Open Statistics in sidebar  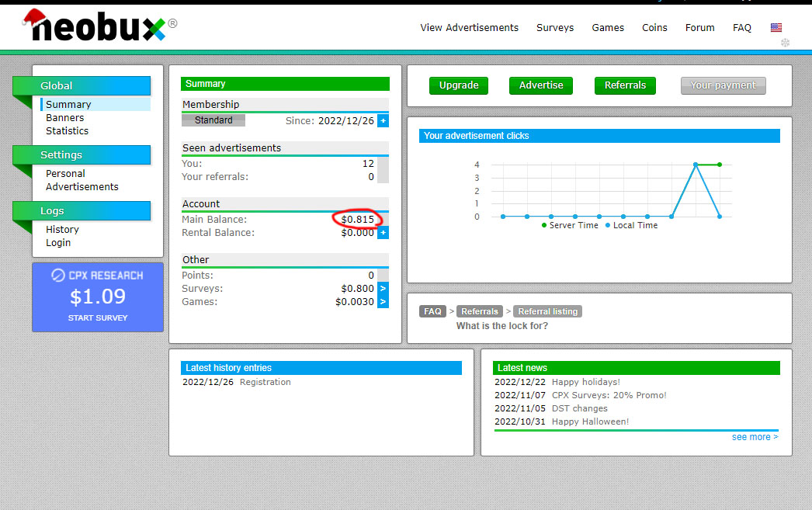pos(67,131)
